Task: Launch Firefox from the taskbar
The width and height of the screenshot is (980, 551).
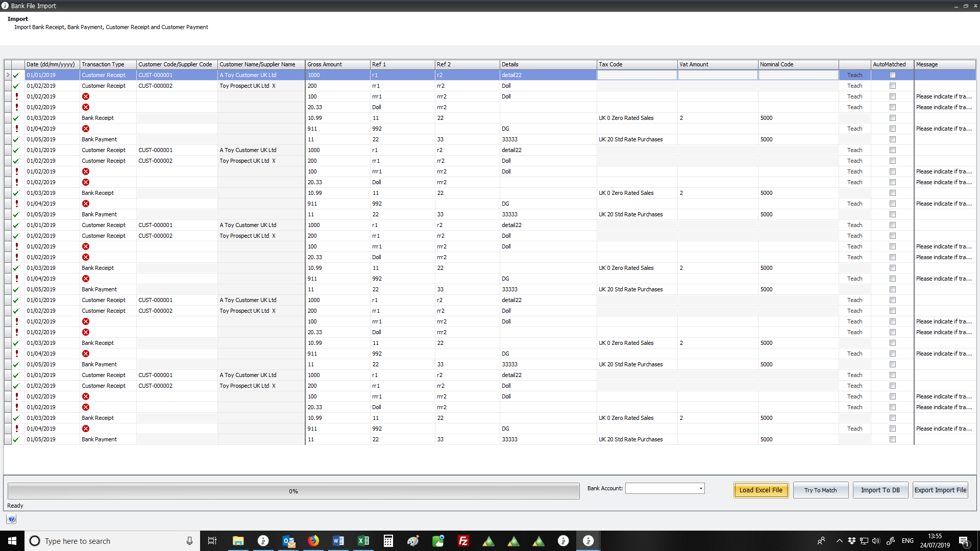Action: 313,541
